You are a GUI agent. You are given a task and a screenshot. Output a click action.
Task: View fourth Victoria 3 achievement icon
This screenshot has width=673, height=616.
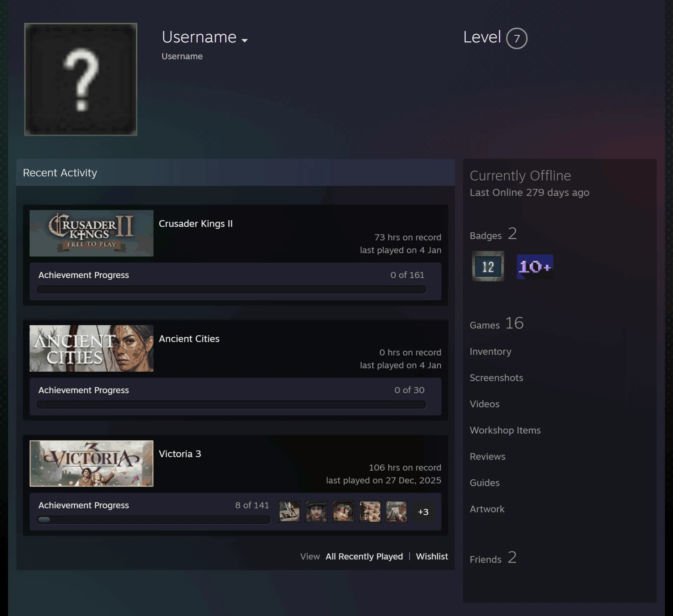[x=370, y=512]
